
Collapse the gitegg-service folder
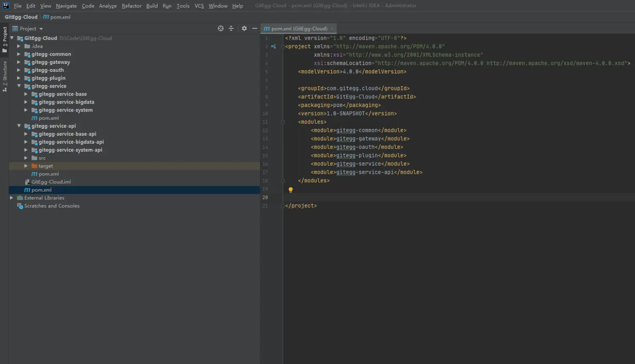click(19, 86)
